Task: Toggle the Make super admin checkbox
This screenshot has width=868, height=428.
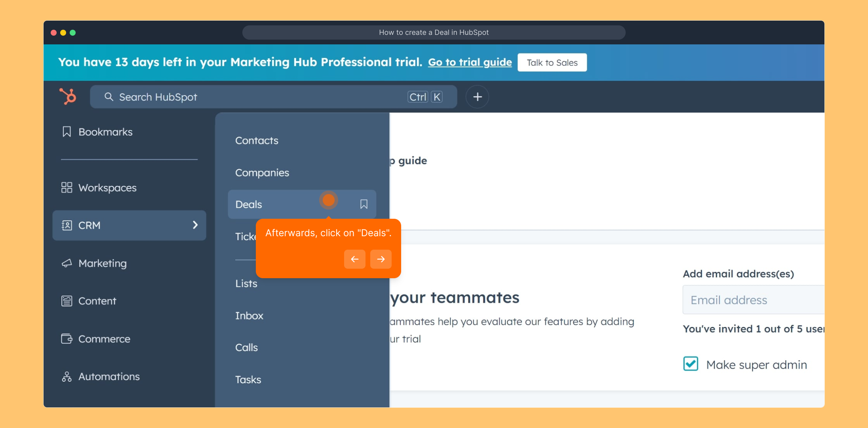Action: coord(691,364)
